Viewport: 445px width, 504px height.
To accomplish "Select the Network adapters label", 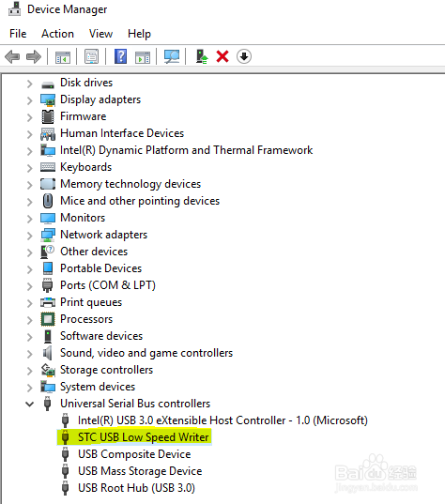I will coord(104,235).
